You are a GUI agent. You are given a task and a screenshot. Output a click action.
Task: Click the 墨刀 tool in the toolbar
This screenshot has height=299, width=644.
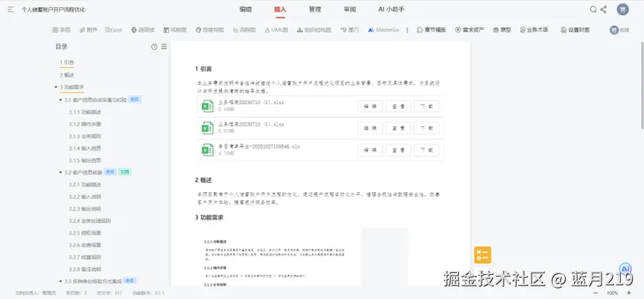click(x=349, y=29)
